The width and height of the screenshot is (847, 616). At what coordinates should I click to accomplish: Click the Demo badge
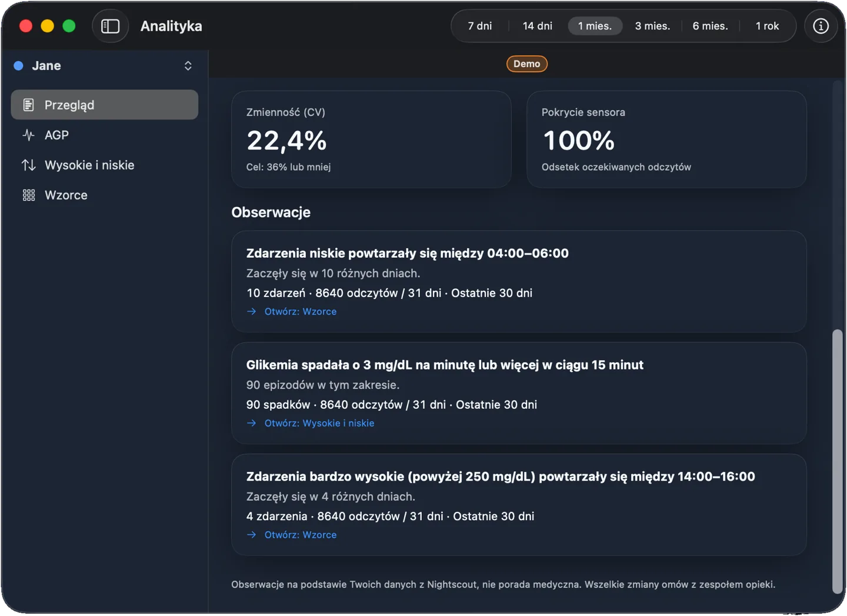point(527,64)
